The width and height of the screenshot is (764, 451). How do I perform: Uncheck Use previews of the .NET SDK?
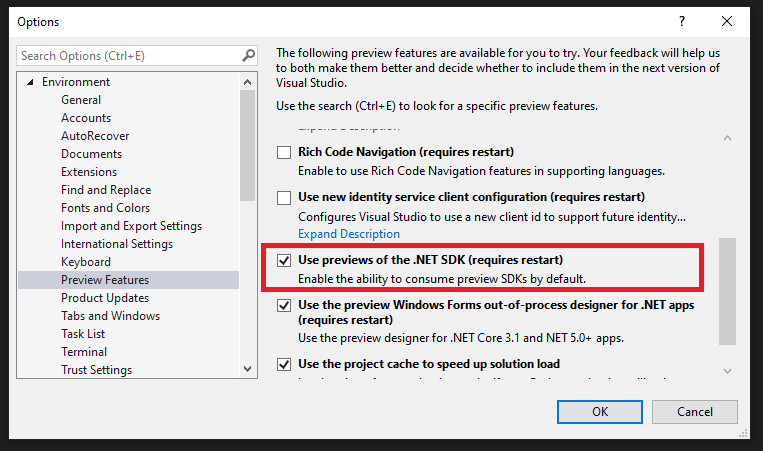click(284, 260)
